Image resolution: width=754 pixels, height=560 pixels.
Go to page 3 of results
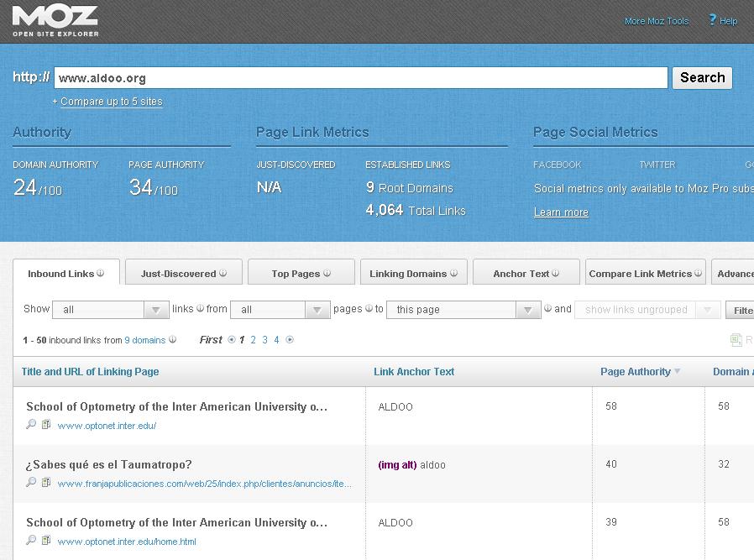pos(264,340)
